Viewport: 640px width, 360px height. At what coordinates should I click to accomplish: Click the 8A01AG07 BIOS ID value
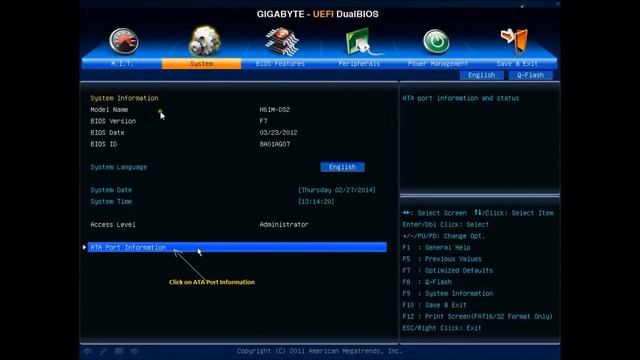tap(275, 144)
